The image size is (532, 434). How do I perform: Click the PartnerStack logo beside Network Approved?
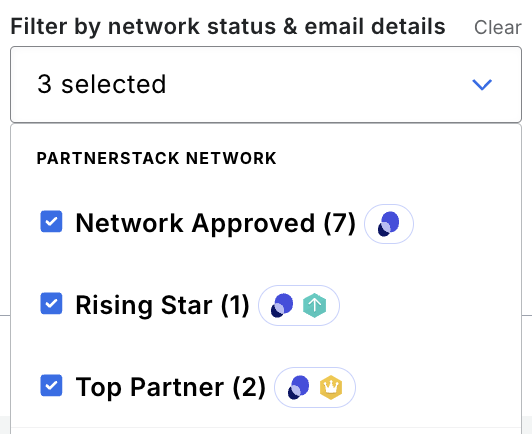pyautogui.click(x=388, y=224)
